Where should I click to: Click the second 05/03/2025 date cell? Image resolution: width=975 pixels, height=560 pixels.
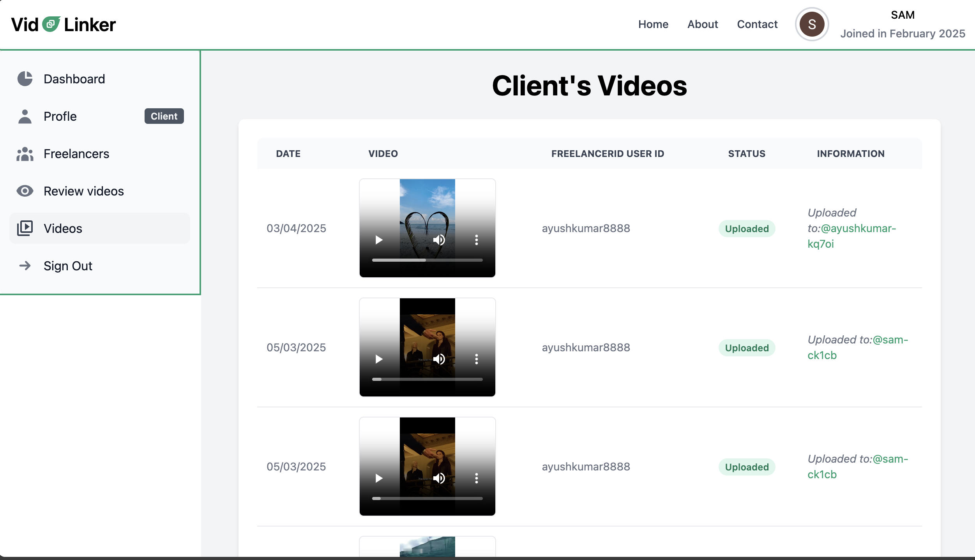pos(296,467)
